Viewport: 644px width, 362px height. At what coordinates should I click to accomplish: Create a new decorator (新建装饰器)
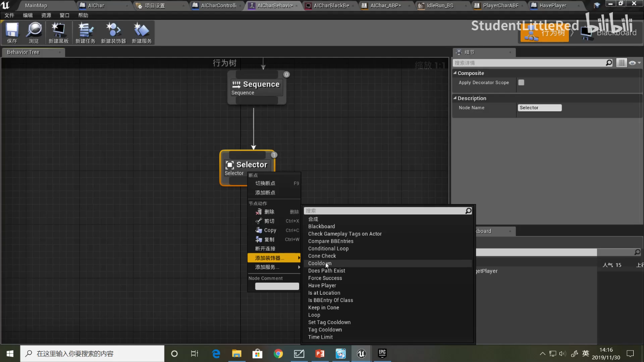point(113,33)
